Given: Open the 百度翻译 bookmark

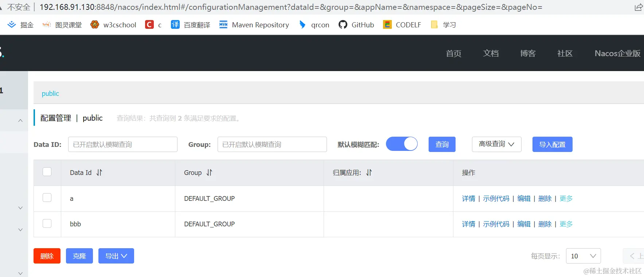Looking at the screenshot, I should click(x=191, y=25).
